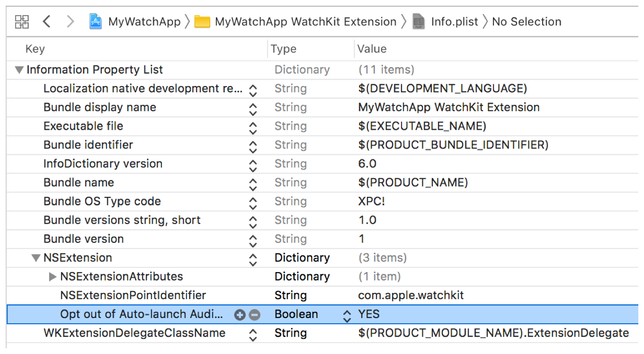Click the com.apple.watchkit value field
This screenshot has width=644, height=354.
(411, 296)
